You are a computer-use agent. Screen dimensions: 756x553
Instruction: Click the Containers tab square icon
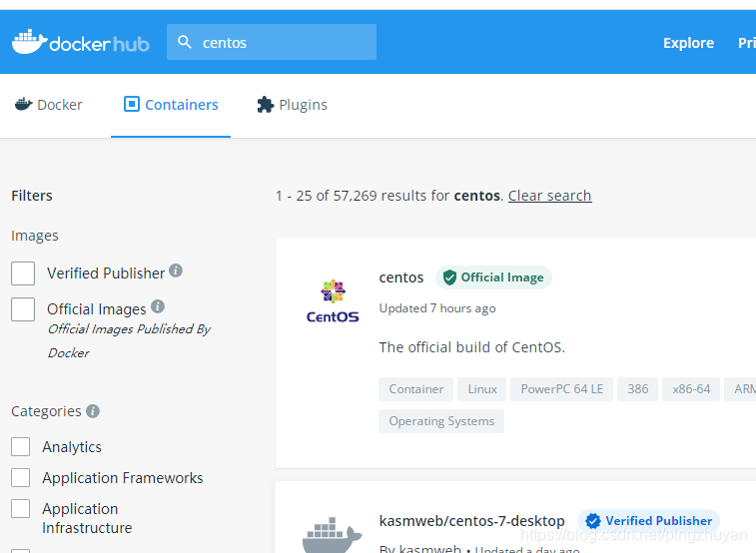point(132,104)
